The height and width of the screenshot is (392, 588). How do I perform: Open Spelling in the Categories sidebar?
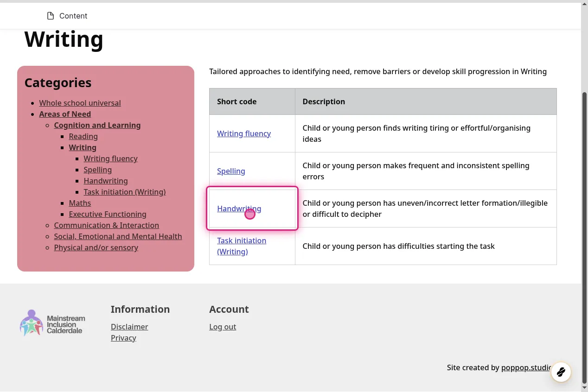[x=98, y=170]
